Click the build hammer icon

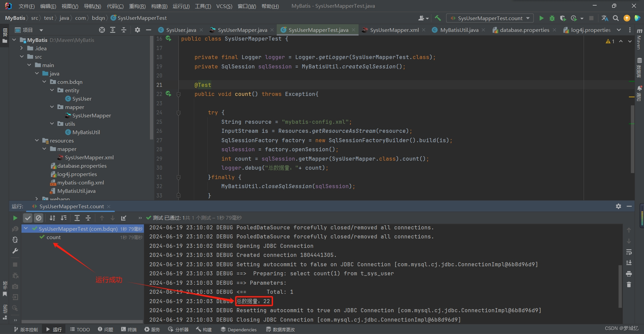click(x=438, y=18)
